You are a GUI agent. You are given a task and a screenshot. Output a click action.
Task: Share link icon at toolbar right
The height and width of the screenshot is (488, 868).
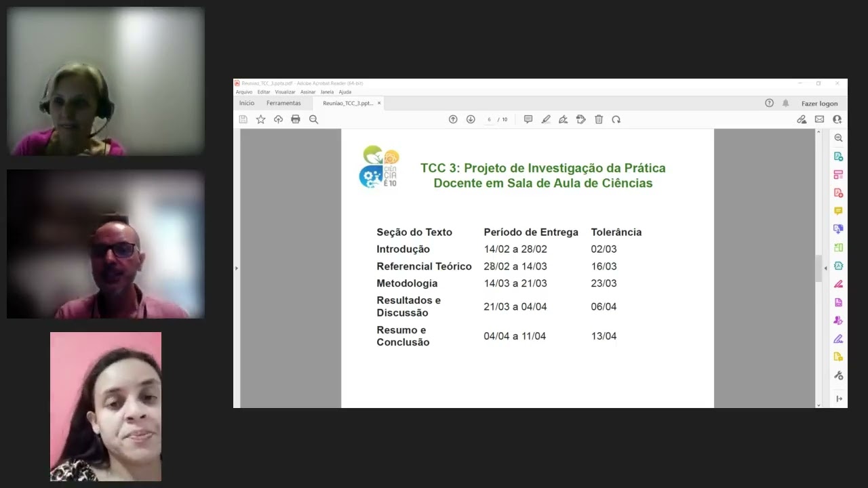pos(802,119)
